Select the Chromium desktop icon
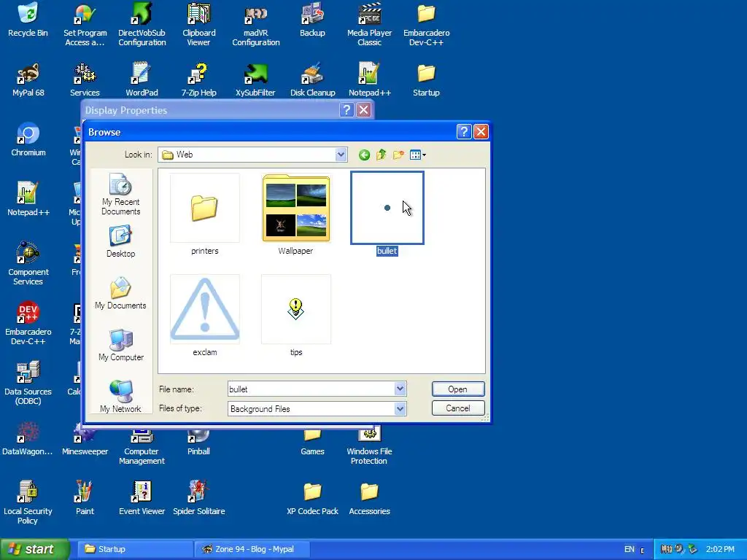 pyautogui.click(x=28, y=139)
